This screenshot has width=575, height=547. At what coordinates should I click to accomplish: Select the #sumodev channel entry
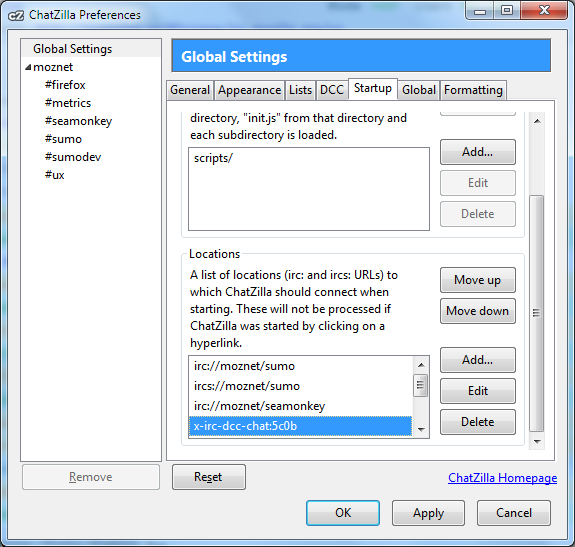point(73,157)
